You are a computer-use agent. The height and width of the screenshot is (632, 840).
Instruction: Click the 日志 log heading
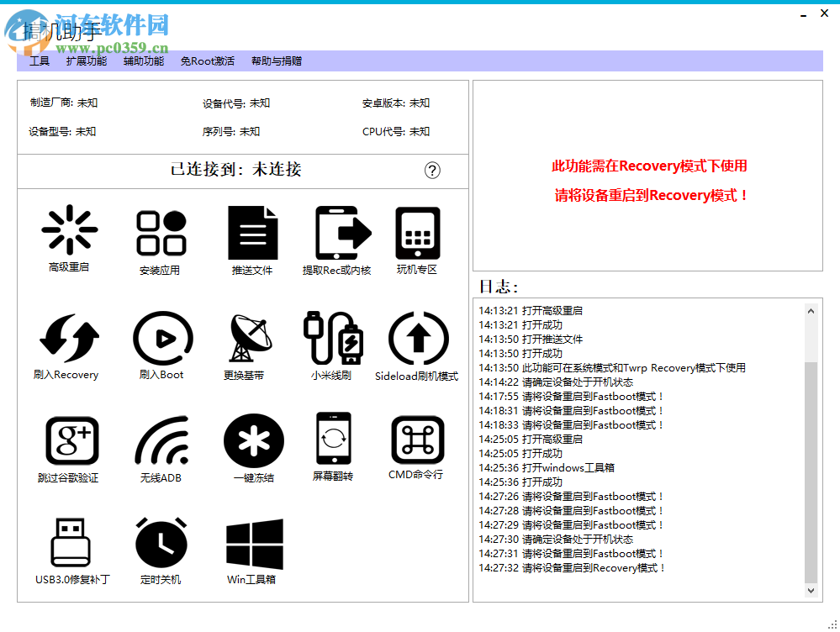(x=499, y=287)
